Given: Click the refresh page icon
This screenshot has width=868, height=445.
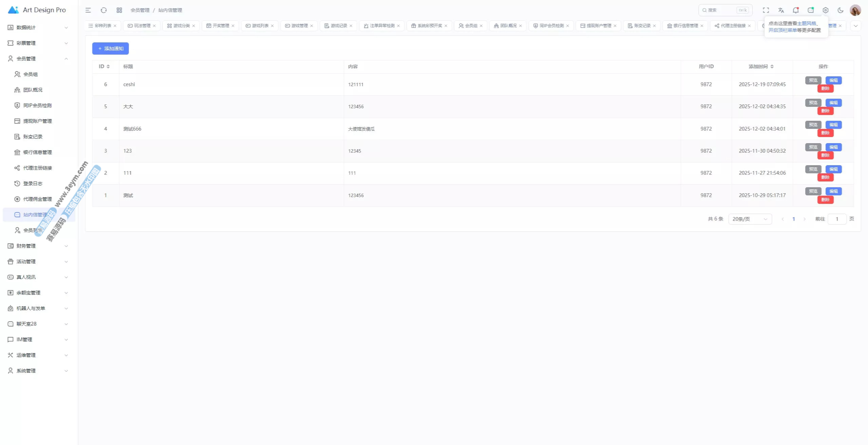Looking at the screenshot, I should coord(104,10).
